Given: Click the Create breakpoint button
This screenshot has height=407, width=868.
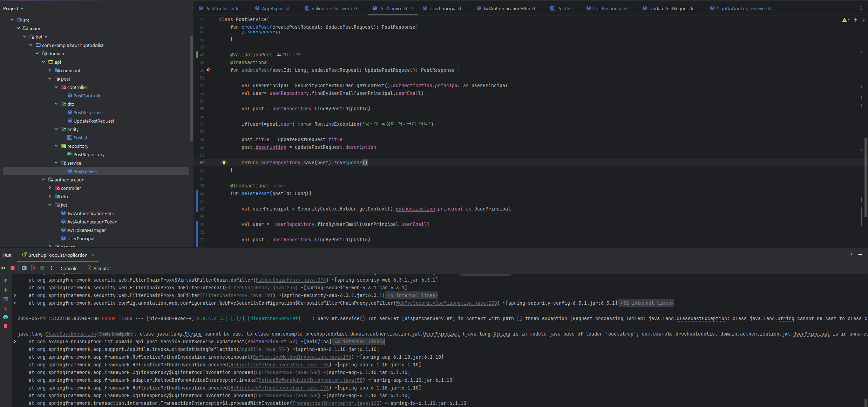Looking at the screenshot, I should point(115,334).
